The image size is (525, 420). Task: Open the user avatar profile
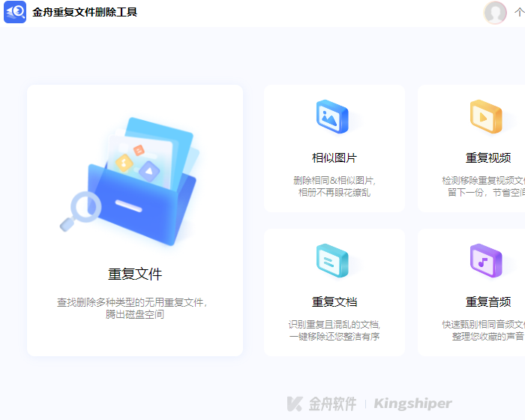click(495, 12)
